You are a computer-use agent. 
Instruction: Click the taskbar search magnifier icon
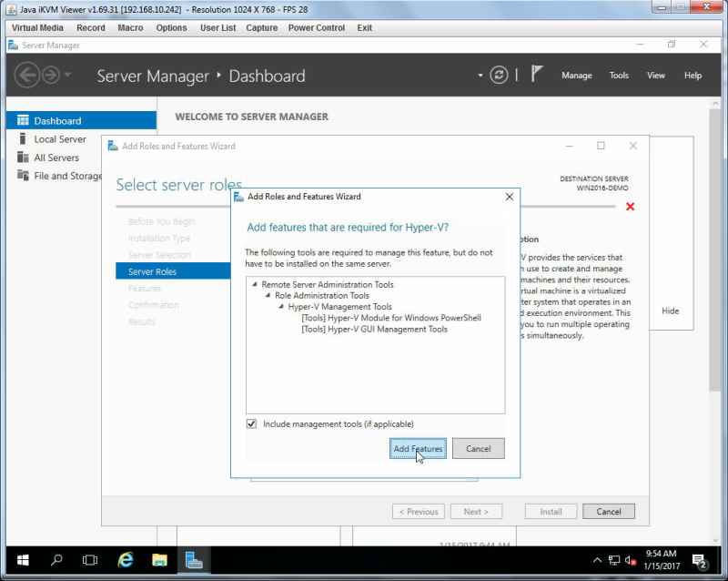click(x=56, y=560)
